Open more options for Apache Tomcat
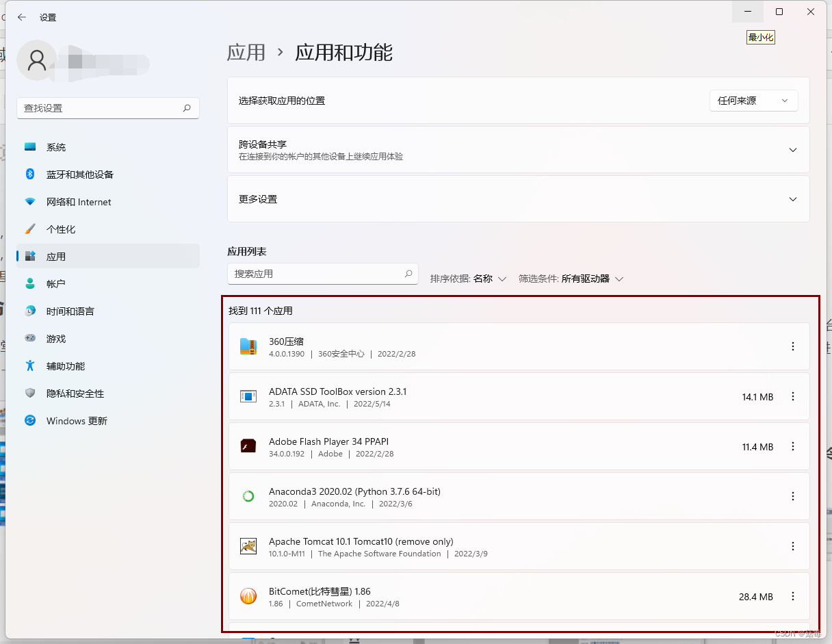 click(x=793, y=546)
